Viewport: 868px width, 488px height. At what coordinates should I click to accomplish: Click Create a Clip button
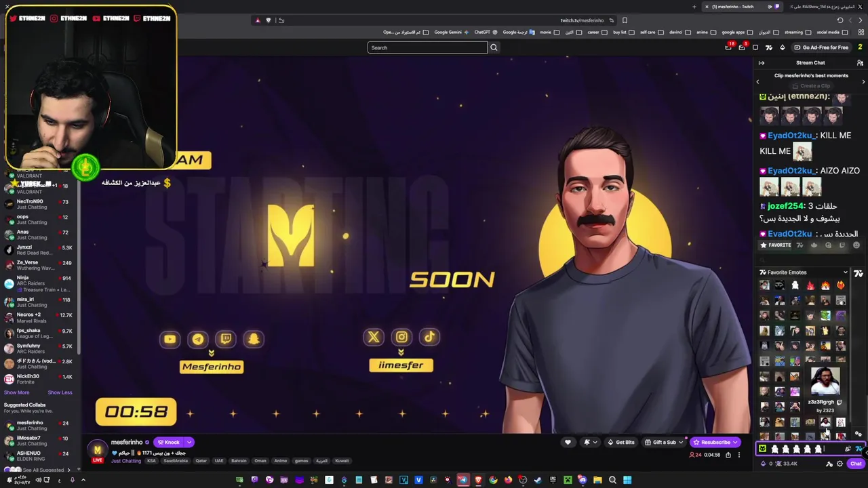[810, 86]
